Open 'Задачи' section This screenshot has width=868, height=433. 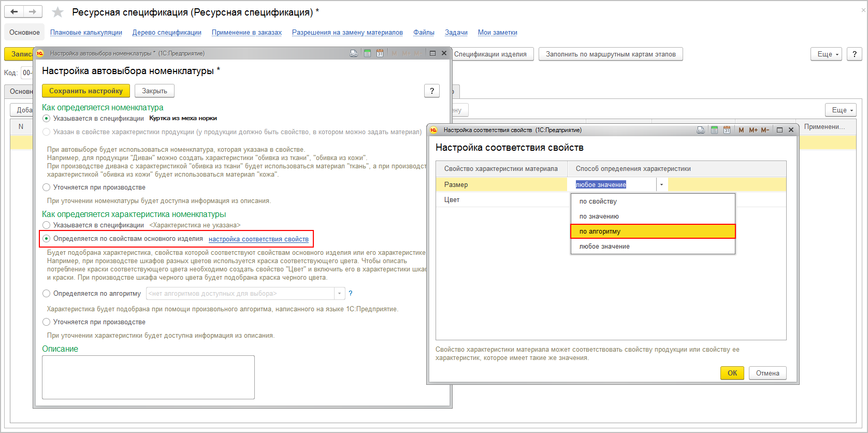coord(456,32)
